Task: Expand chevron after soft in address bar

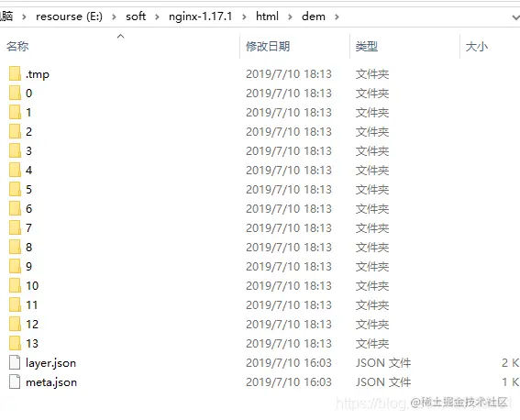Action: tap(157, 17)
